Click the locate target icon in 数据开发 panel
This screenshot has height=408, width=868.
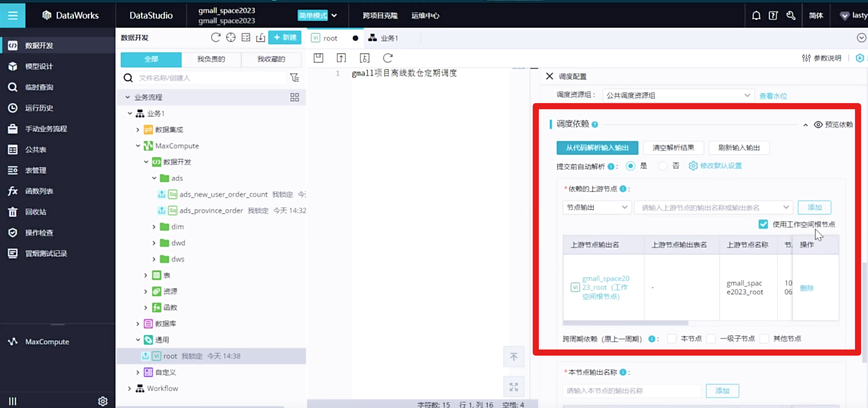(x=231, y=37)
